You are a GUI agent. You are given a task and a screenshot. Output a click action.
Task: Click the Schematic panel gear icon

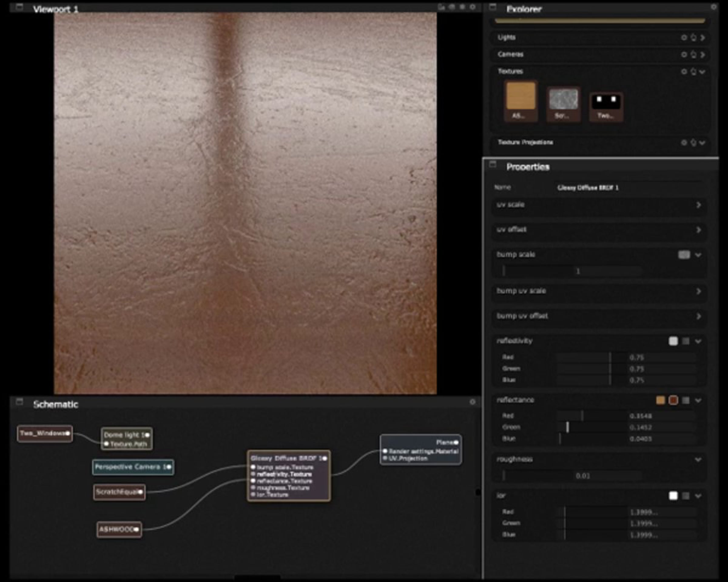pyautogui.click(x=472, y=402)
